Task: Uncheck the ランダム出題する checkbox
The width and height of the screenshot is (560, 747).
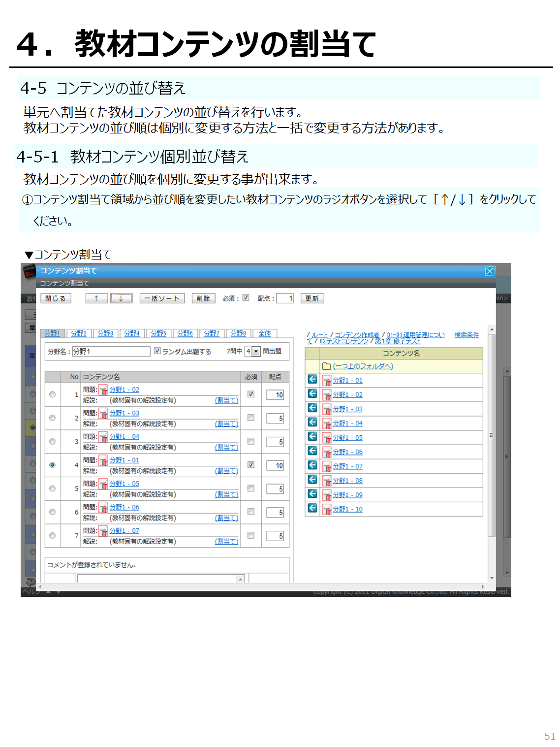Action: 157,351
